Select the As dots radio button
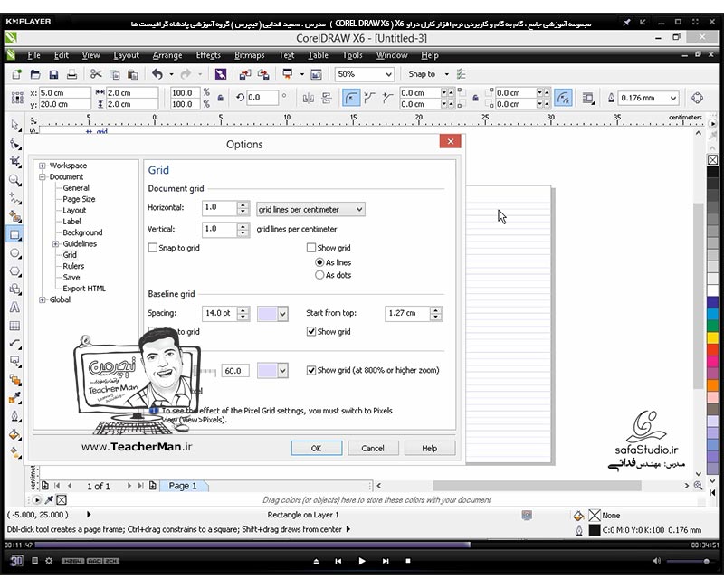Screen dimensions: 724x588 pos(319,275)
